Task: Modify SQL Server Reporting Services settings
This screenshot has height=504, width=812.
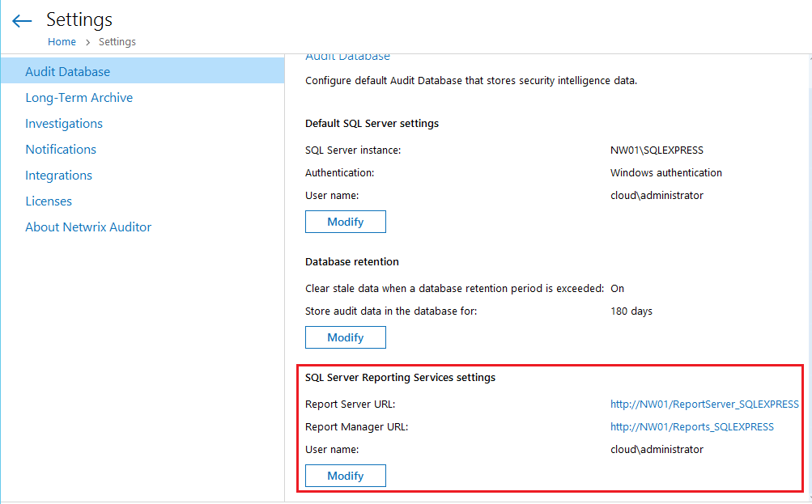Action: [x=345, y=476]
